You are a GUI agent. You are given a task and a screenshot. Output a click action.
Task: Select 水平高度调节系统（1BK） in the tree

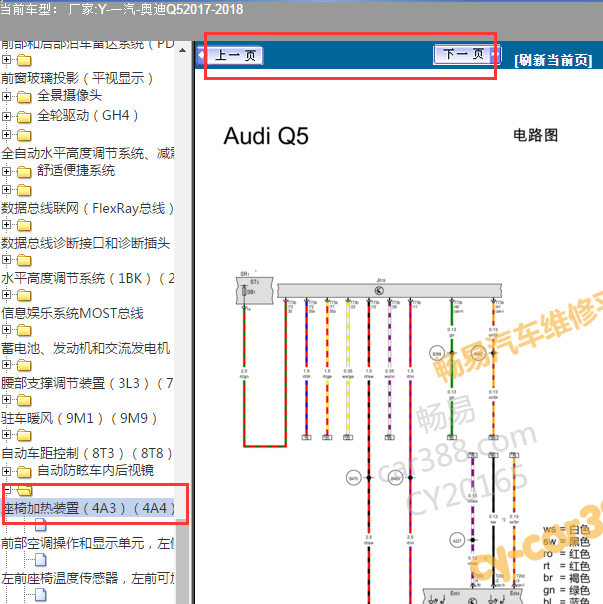point(87,279)
